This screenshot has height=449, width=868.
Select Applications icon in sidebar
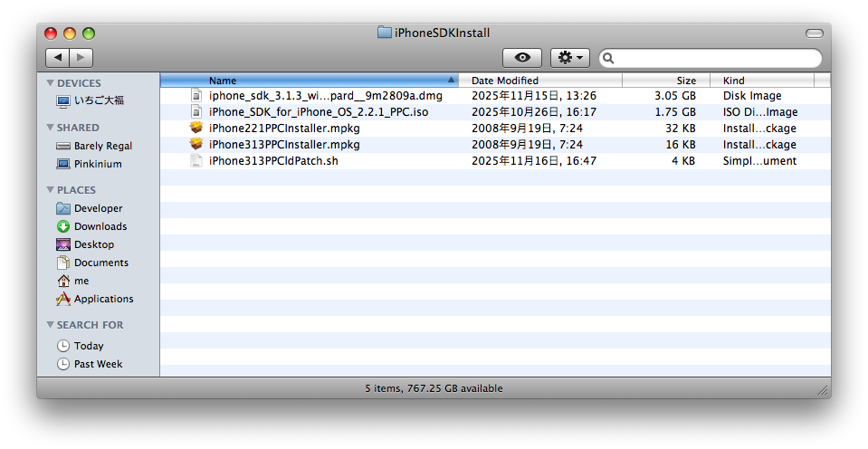63,299
